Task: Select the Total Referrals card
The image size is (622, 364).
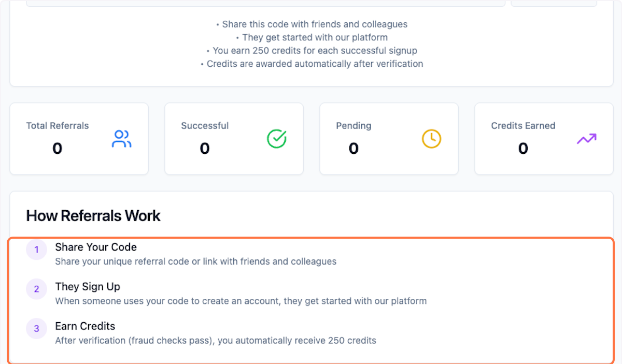Action: pyautogui.click(x=79, y=139)
